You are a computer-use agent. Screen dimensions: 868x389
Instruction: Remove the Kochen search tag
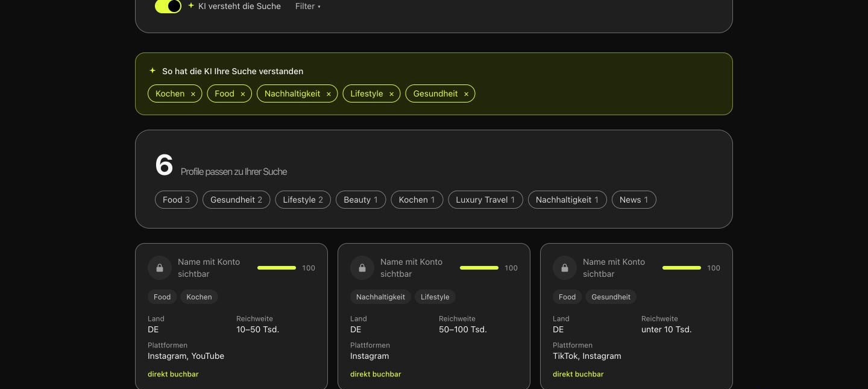click(x=193, y=94)
